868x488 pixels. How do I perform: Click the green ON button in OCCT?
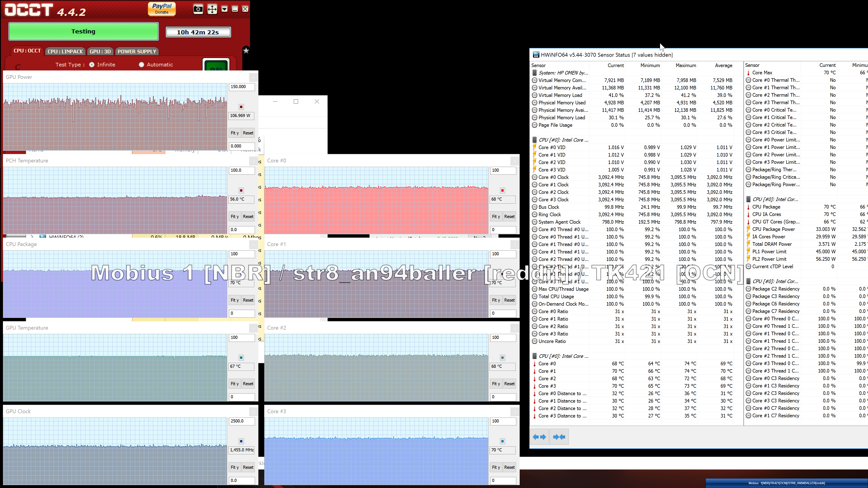coord(216,65)
